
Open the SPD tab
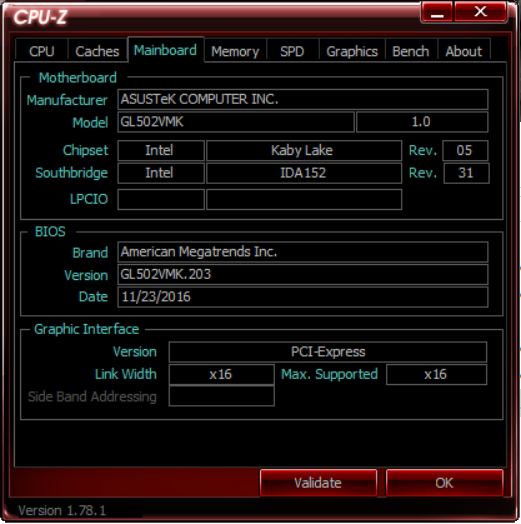pos(292,51)
